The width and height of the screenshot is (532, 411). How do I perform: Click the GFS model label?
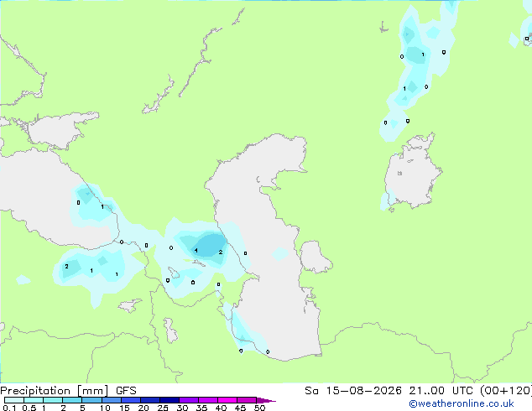(x=126, y=391)
